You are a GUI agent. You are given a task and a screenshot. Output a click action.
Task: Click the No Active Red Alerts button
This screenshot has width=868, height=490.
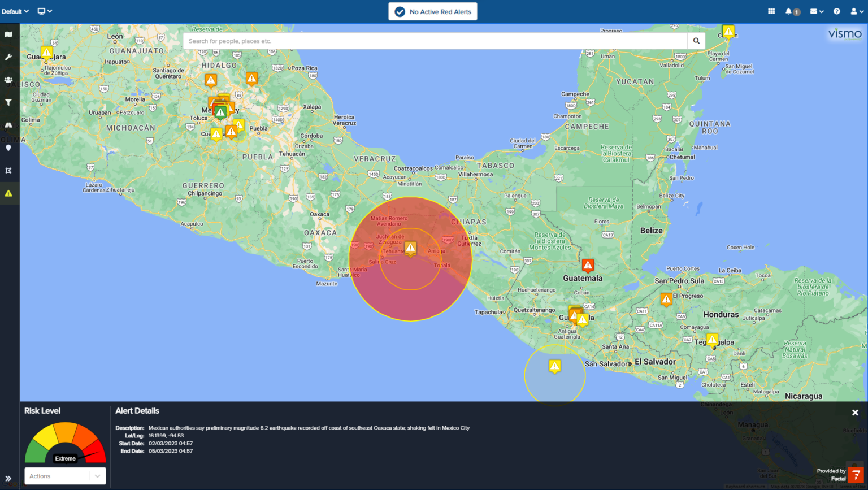(x=433, y=12)
